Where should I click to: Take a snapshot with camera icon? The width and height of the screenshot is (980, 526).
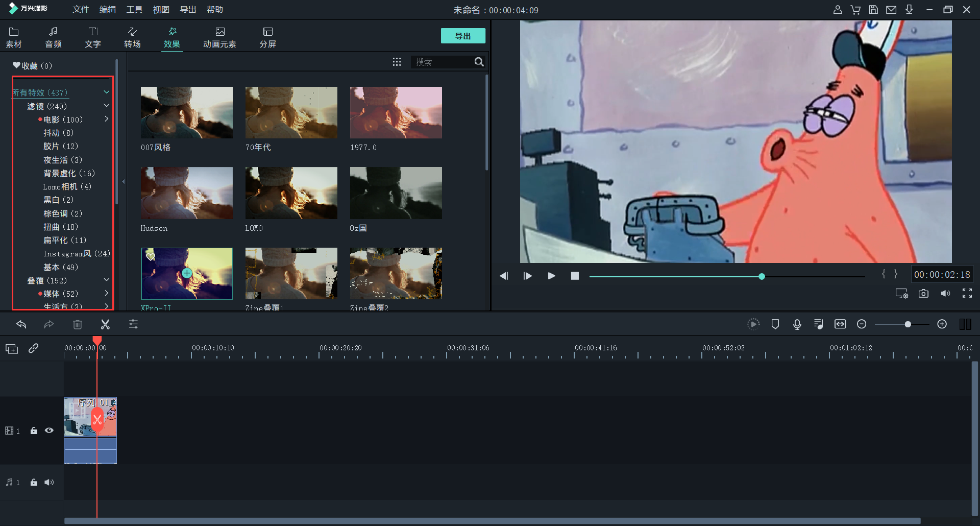(923, 294)
